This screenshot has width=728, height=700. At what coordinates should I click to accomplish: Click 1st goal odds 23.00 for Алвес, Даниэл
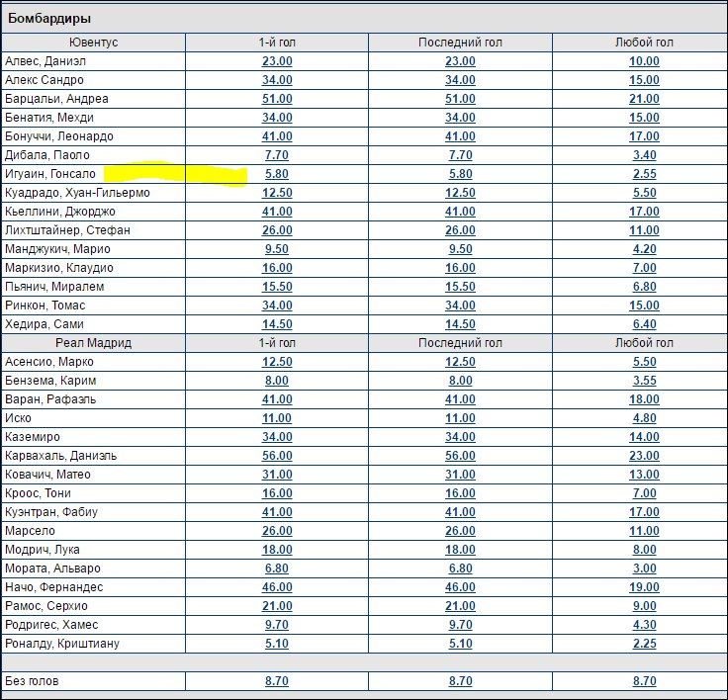(277, 61)
